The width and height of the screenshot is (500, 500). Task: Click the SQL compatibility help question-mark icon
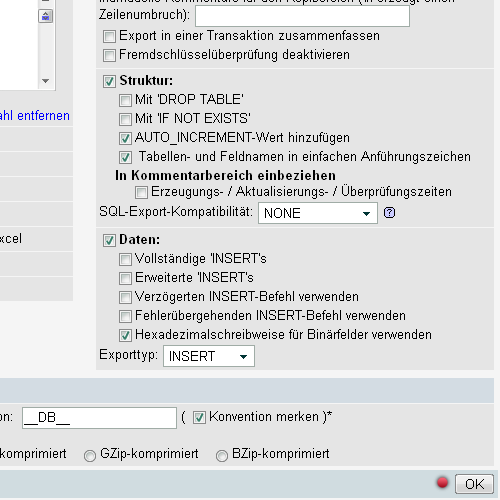click(x=389, y=212)
